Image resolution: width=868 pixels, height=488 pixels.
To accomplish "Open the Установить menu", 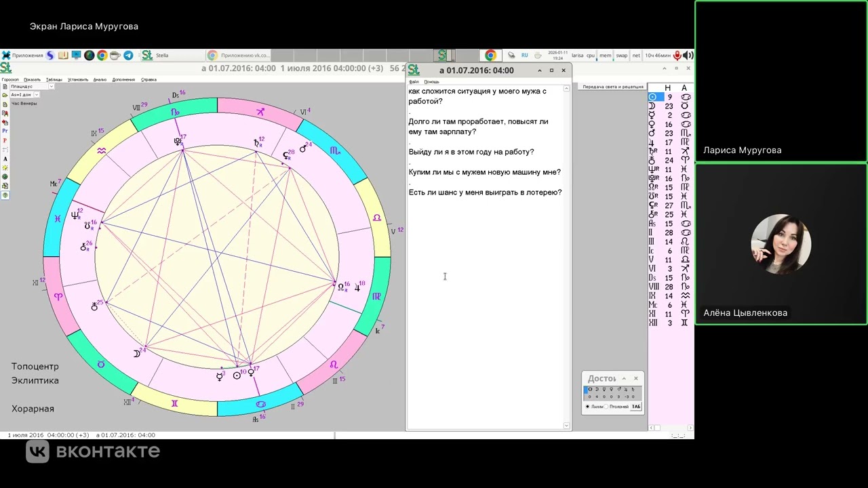I will (x=78, y=80).
